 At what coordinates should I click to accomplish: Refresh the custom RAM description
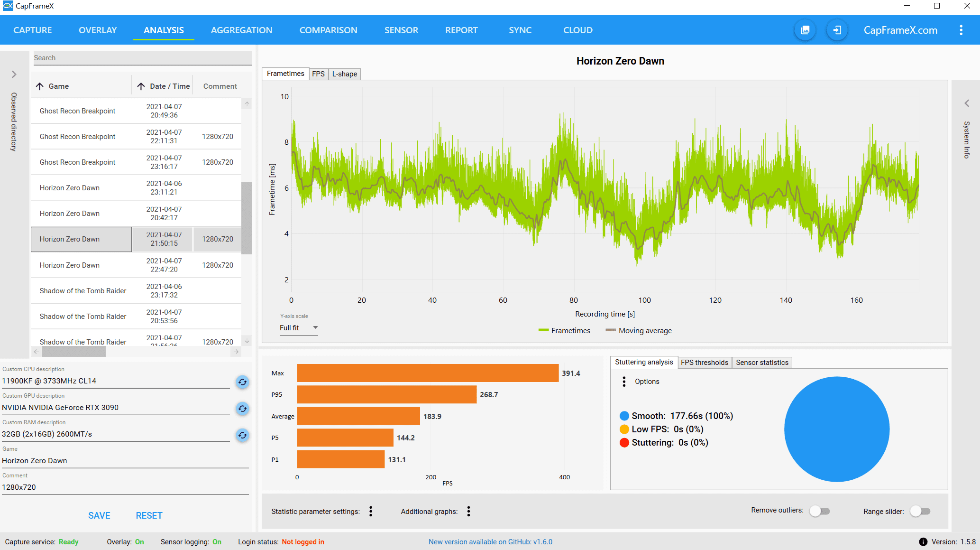click(242, 435)
